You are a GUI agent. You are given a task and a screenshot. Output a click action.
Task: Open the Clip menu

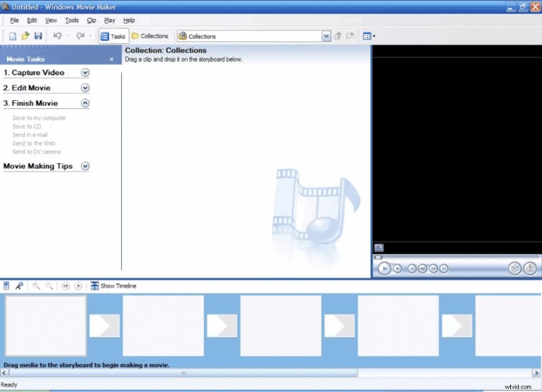91,20
